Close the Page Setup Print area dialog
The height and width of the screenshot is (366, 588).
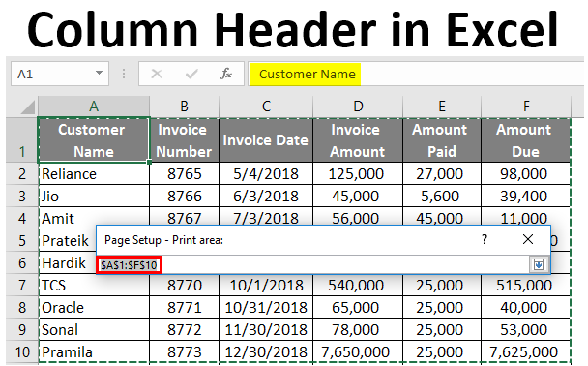tap(528, 239)
